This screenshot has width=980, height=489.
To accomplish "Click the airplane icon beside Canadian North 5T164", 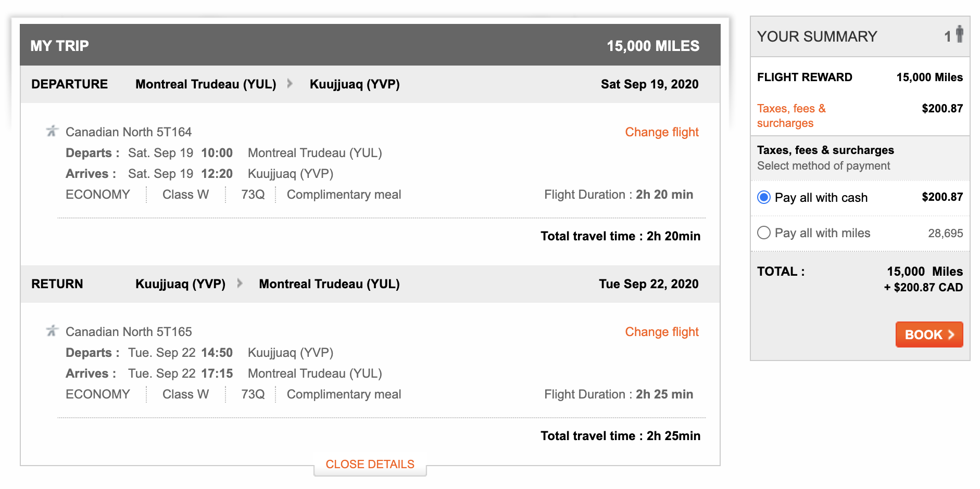I will click(x=52, y=131).
